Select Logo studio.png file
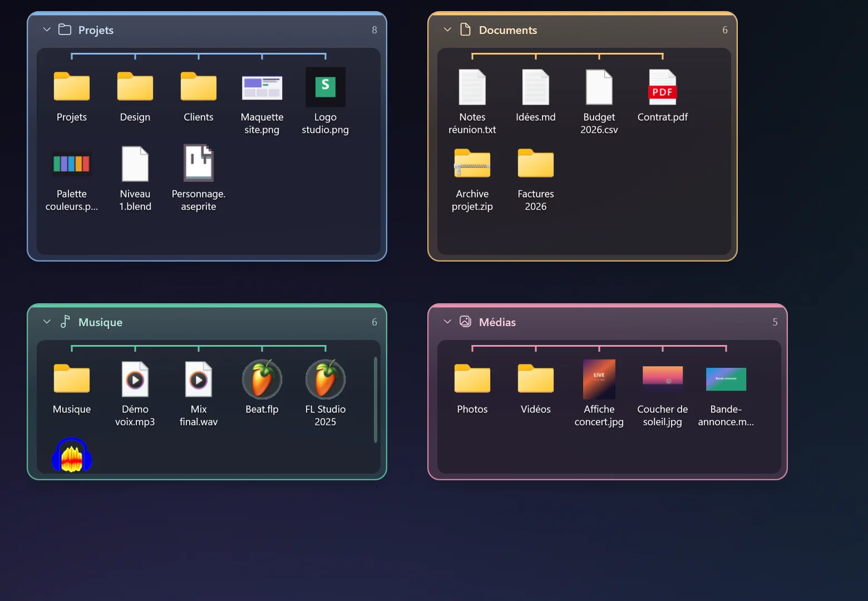The height and width of the screenshot is (601, 868). coord(325,87)
